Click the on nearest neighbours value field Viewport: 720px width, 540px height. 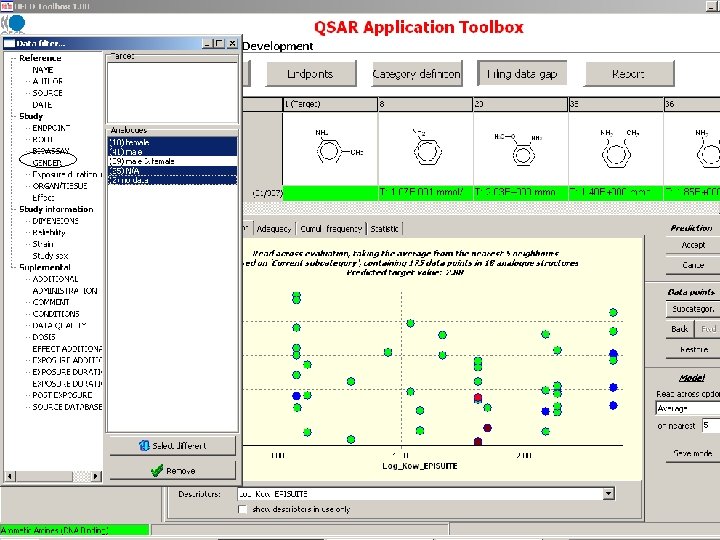click(x=711, y=426)
